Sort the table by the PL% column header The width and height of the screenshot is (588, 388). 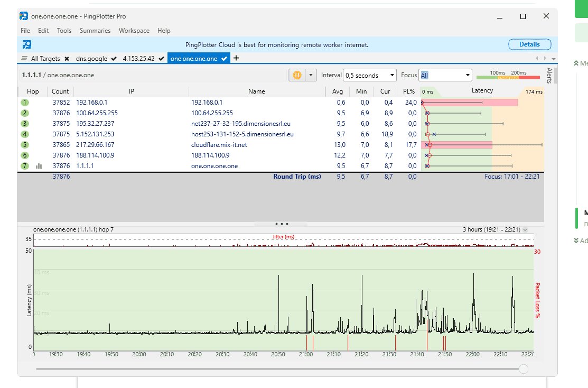tap(409, 91)
